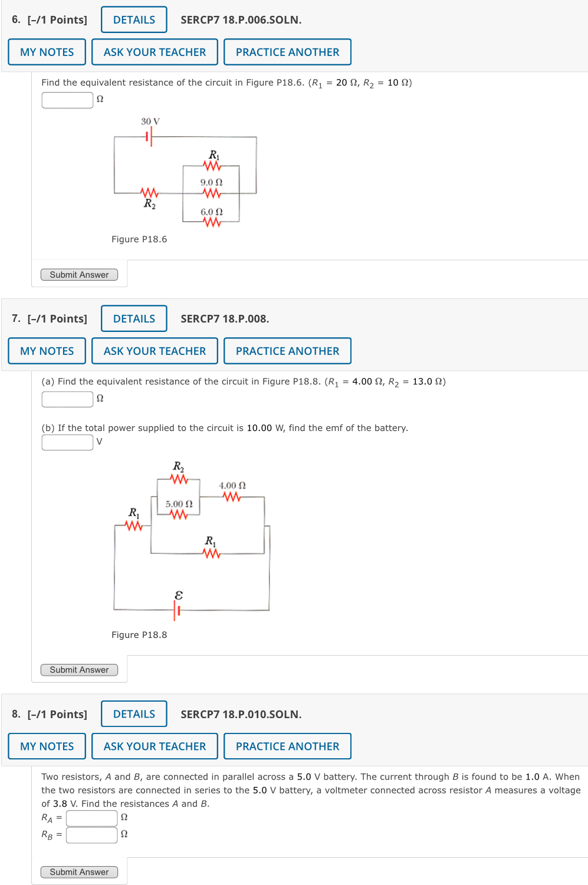Click MY NOTES for problem 8
Screen dimensions: 588x885
(47, 746)
